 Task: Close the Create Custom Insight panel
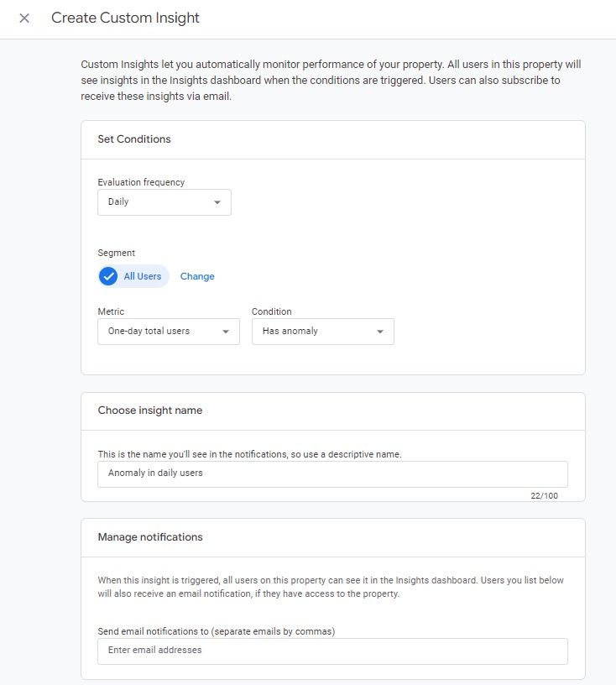[x=24, y=18]
